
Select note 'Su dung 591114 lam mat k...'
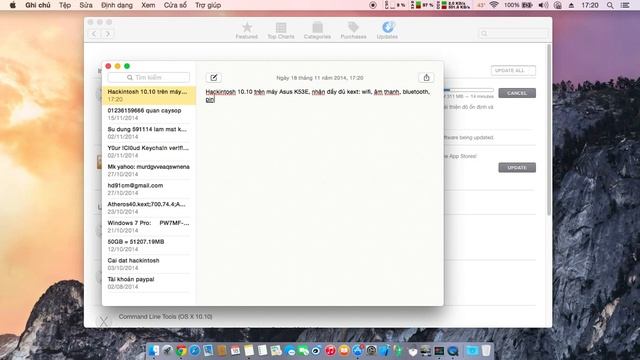coord(149,133)
